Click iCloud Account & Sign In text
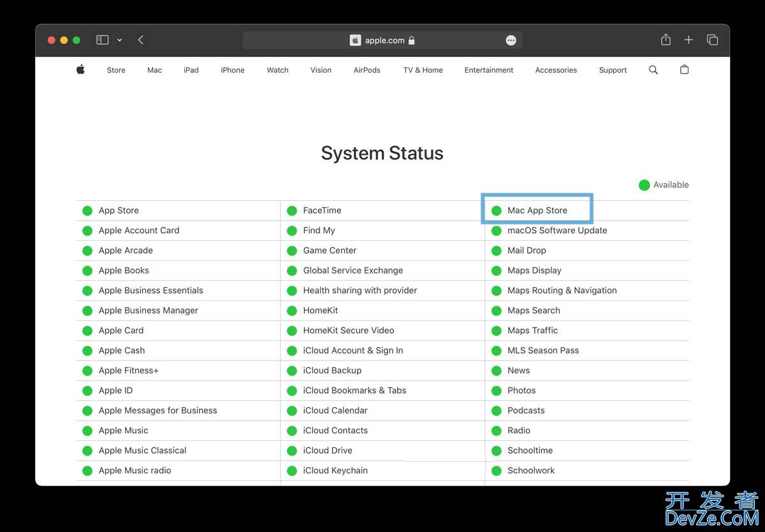The image size is (765, 532). tap(353, 350)
